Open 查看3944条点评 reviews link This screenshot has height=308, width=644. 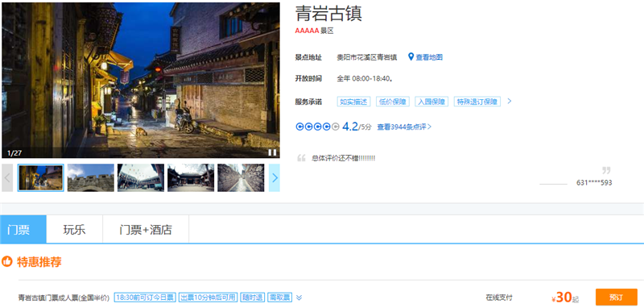click(x=404, y=127)
